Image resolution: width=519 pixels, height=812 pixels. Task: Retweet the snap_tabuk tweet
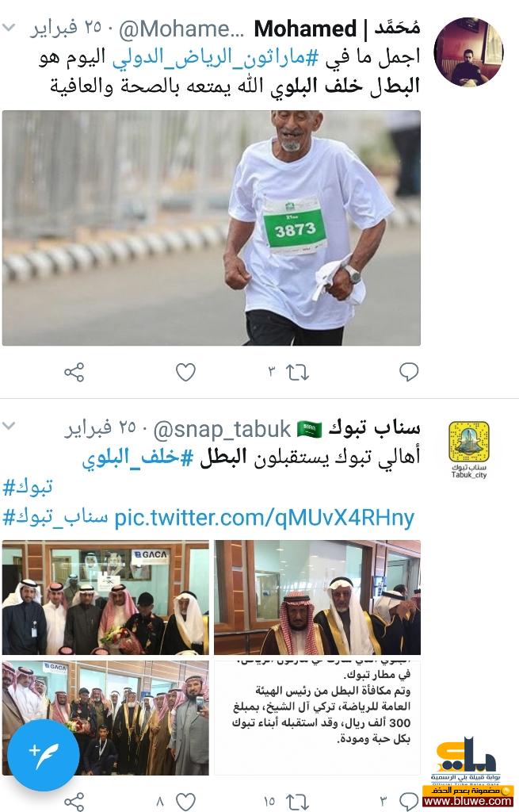[x=297, y=802]
